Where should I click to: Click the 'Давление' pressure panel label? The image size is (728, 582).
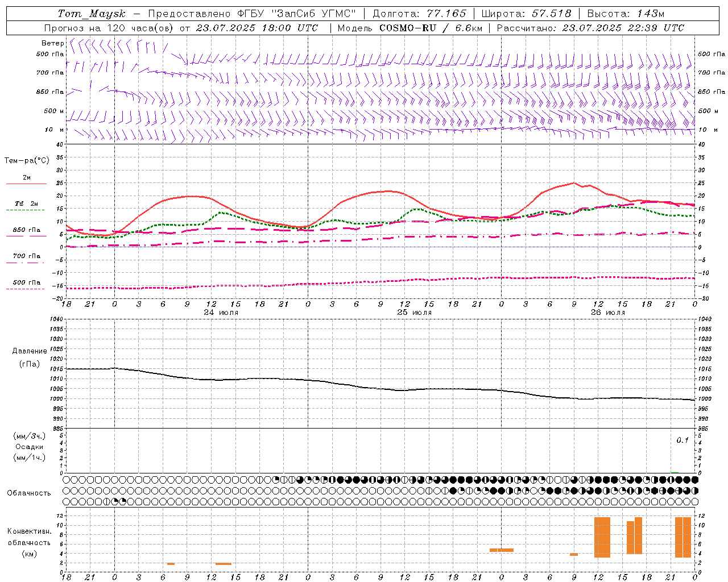(x=30, y=351)
